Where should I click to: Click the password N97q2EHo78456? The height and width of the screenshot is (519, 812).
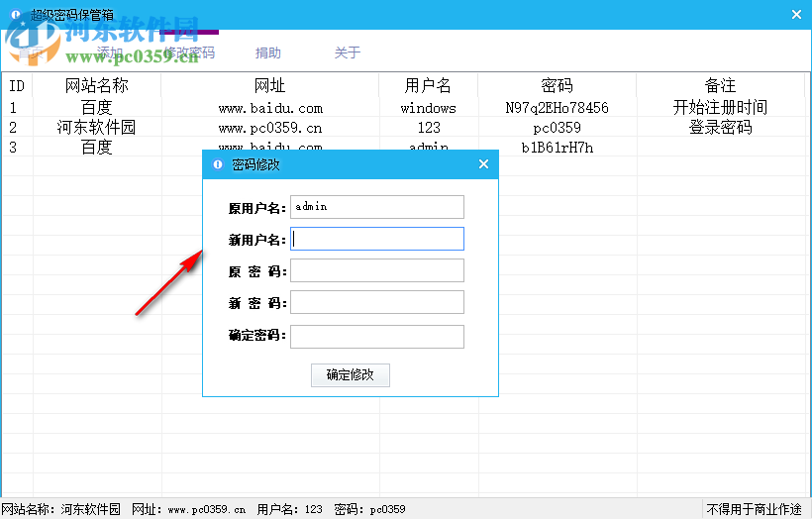tap(558, 108)
